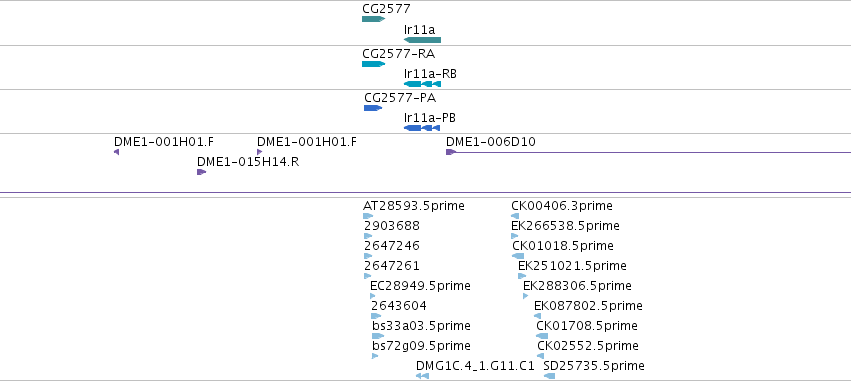This screenshot has width=851, height=381.
Task: Select the Ir11a-RB transcript exons glyph
Action: click(422, 84)
